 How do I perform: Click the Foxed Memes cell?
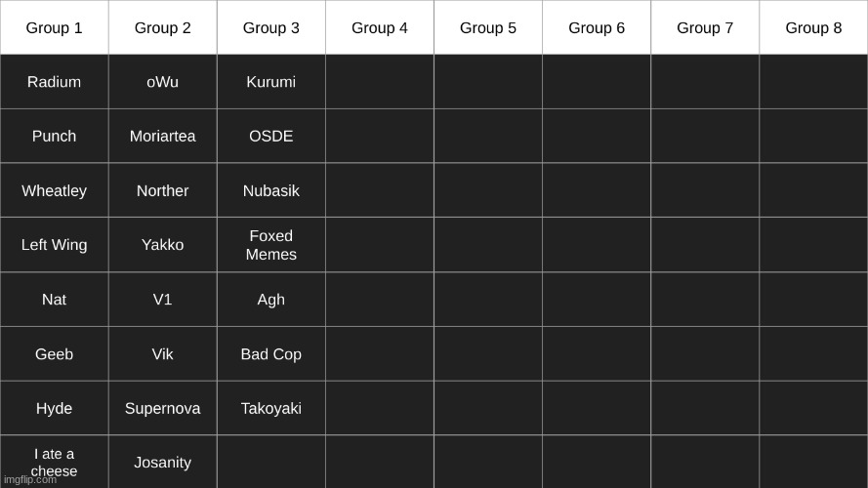[270, 245]
